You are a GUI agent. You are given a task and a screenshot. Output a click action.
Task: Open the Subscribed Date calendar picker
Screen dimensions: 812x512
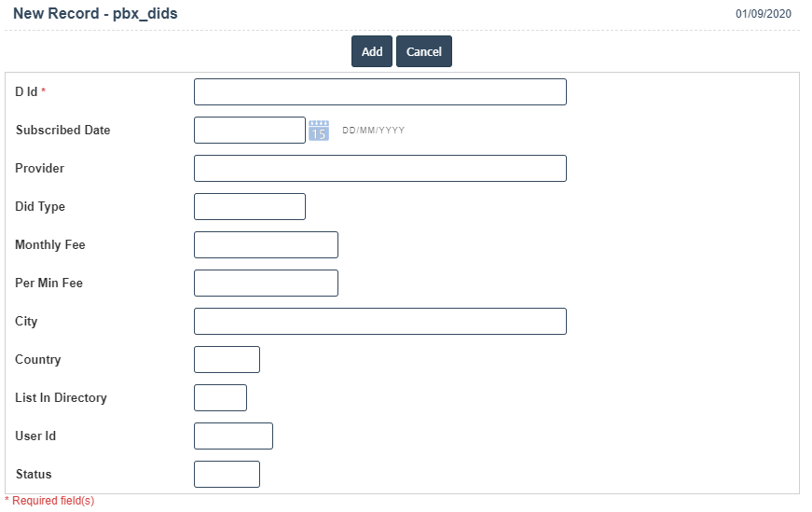319,131
